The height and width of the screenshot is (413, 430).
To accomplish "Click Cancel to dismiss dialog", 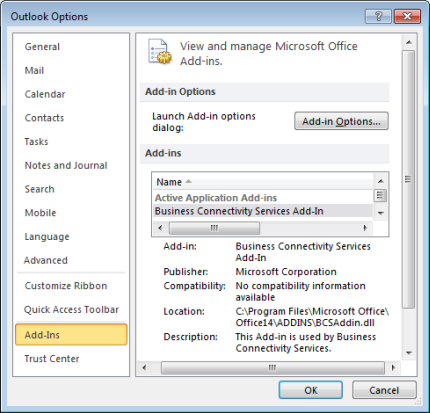I will pyautogui.click(x=384, y=390).
